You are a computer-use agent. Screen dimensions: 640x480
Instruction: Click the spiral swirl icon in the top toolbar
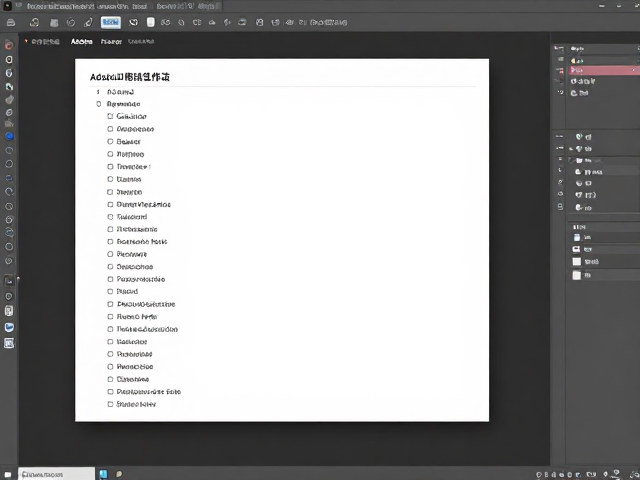(71, 22)
